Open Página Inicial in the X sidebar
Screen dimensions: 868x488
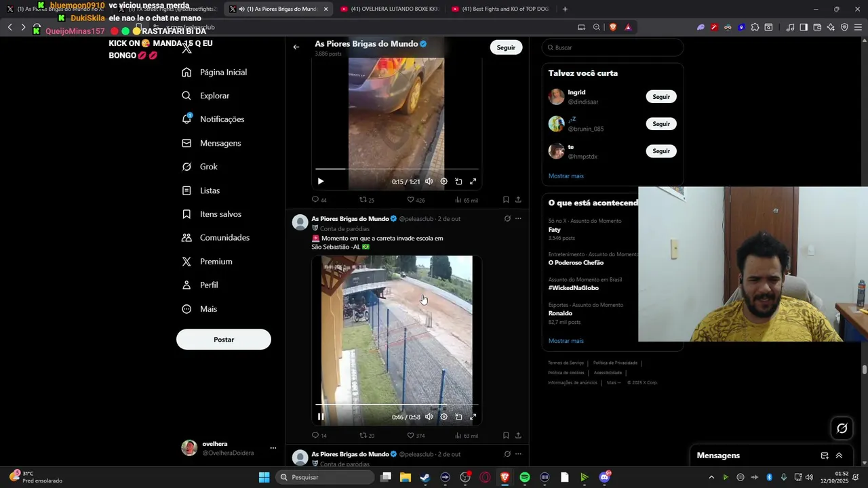[214, 73]
